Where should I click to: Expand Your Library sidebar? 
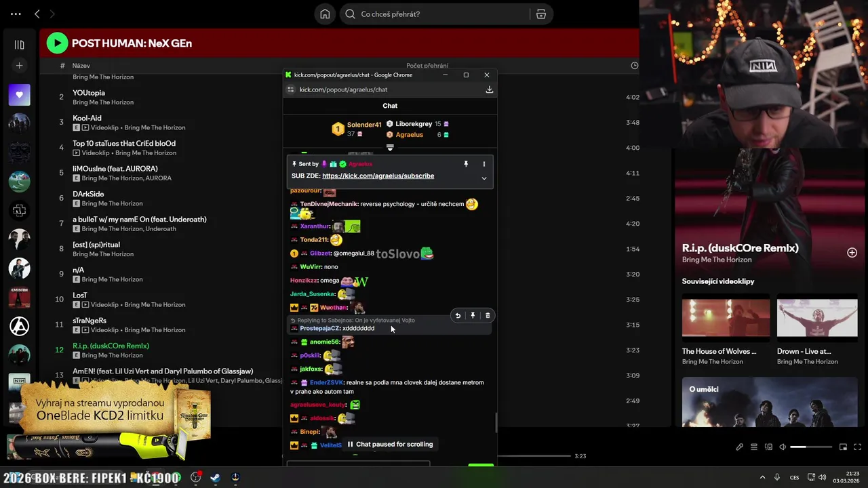tap(19, 45)
